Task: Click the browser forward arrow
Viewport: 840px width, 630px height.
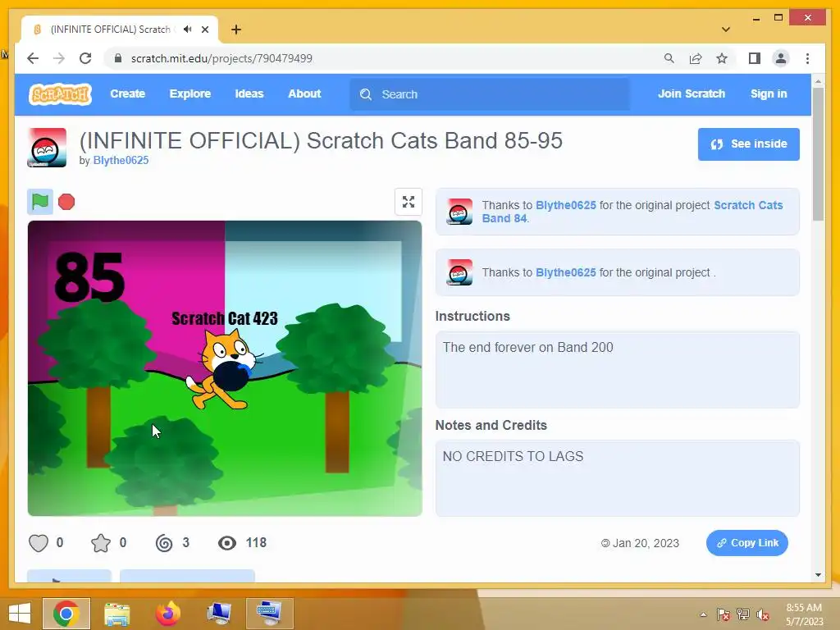Action: 59,58
